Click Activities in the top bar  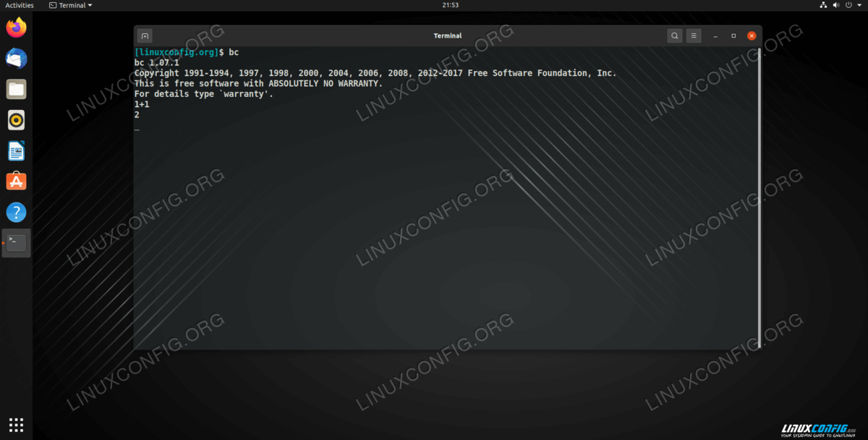pyautogui.click(x=20, y=5)
